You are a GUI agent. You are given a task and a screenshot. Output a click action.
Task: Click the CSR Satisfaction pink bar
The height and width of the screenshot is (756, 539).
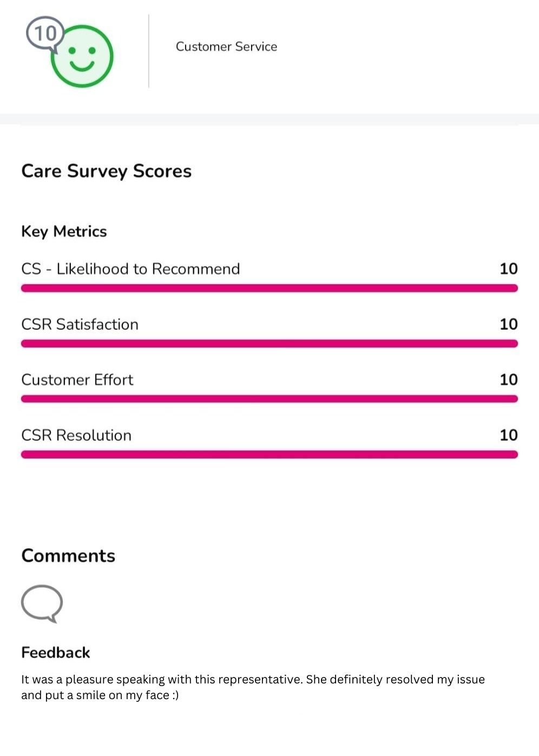pyautogui.click(x=269, y=343)
